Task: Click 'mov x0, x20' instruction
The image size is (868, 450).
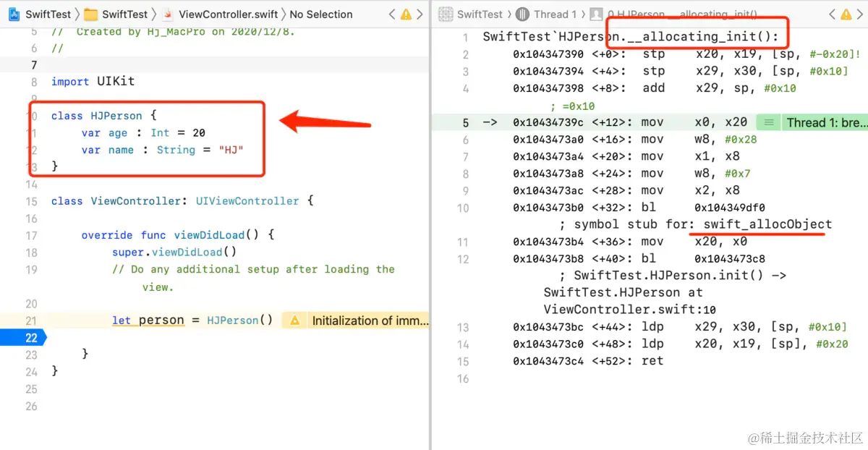Action: coord(695,122)
